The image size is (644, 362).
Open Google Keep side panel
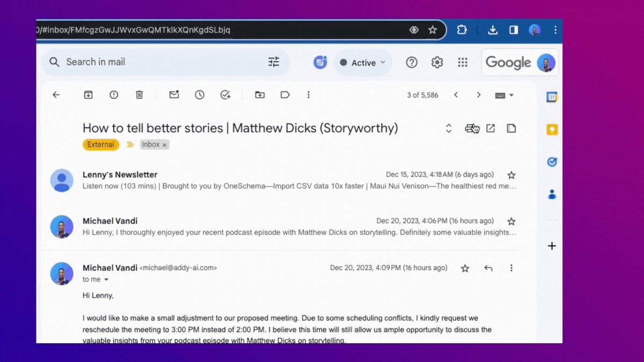point(552,129)
